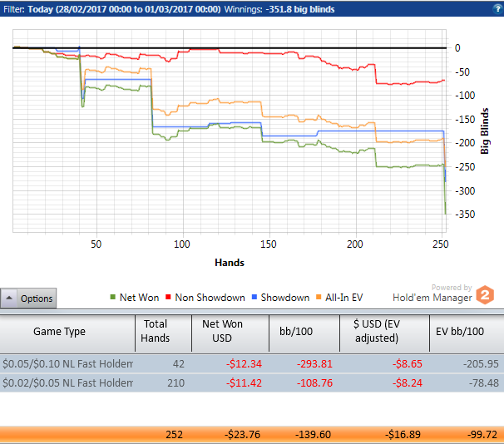Viewport: 504px width, 444px height.
Task: Select the Non Showdown legend label
Action: (x=210, y=298)
